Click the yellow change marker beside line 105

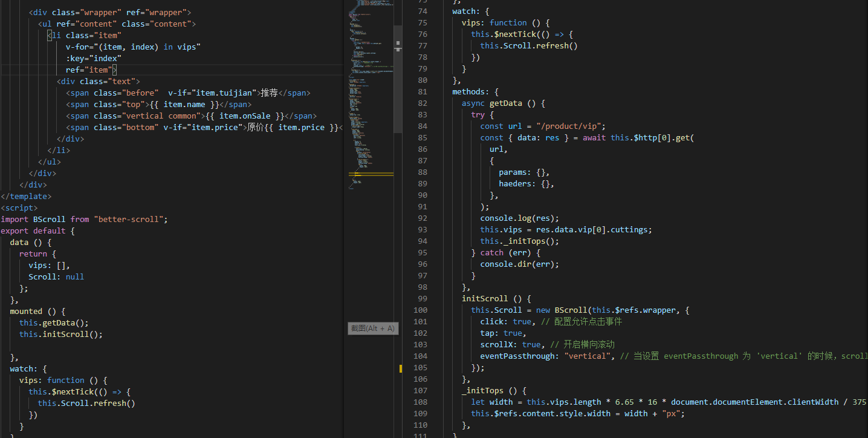point(400,368)
